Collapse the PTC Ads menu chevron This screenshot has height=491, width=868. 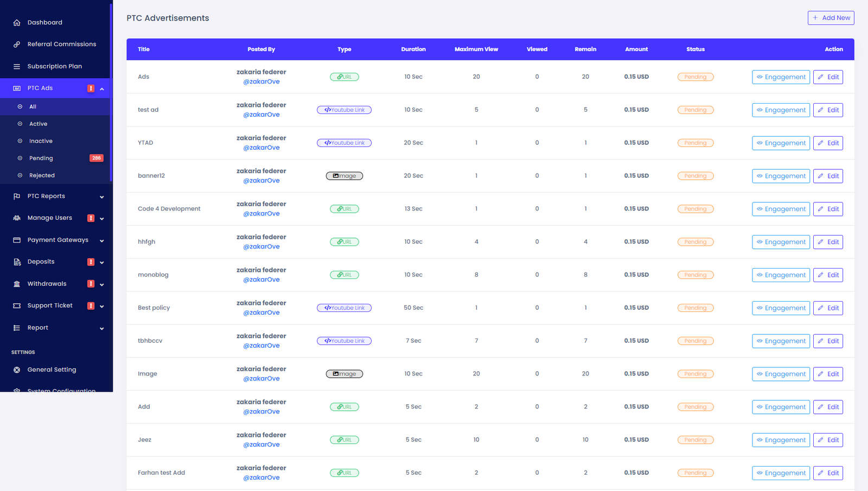102,88
